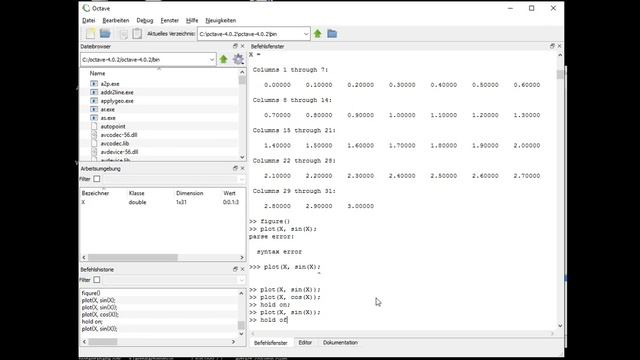This screenshot has width=640, height=360.
Task: Go up one directory in main toolbar
Action: click(318, 34)
